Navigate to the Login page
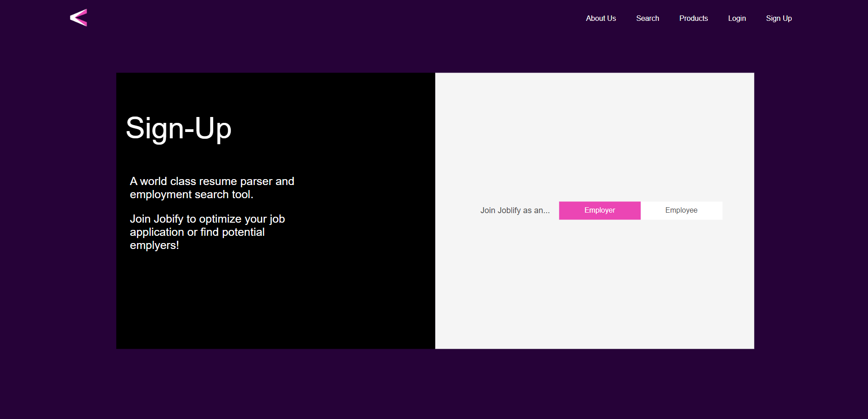 [737, 18]
